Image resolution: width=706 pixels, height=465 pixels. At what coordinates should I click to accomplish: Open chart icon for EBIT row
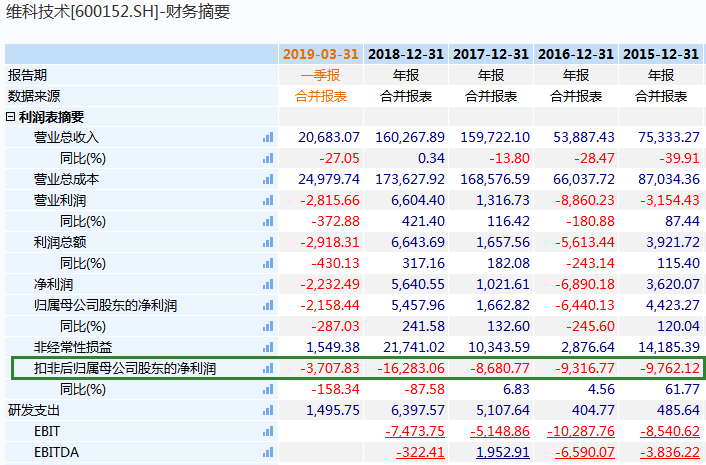[268, 431]
